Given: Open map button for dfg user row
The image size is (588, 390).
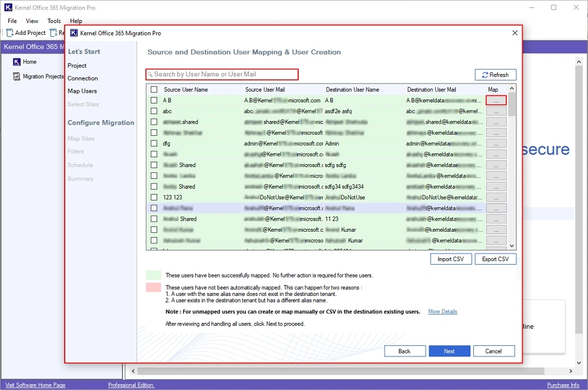Looking at the screenshot, I should (496, 144).
